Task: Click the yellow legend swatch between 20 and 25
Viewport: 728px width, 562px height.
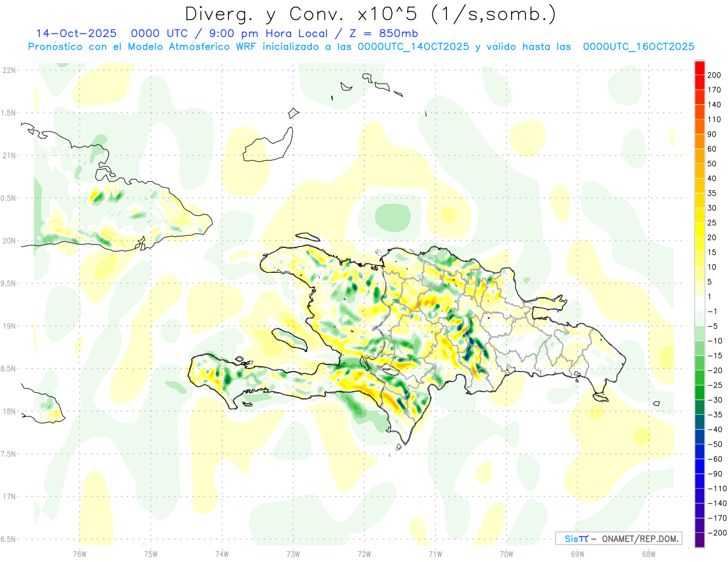Action: pos(700,230)
